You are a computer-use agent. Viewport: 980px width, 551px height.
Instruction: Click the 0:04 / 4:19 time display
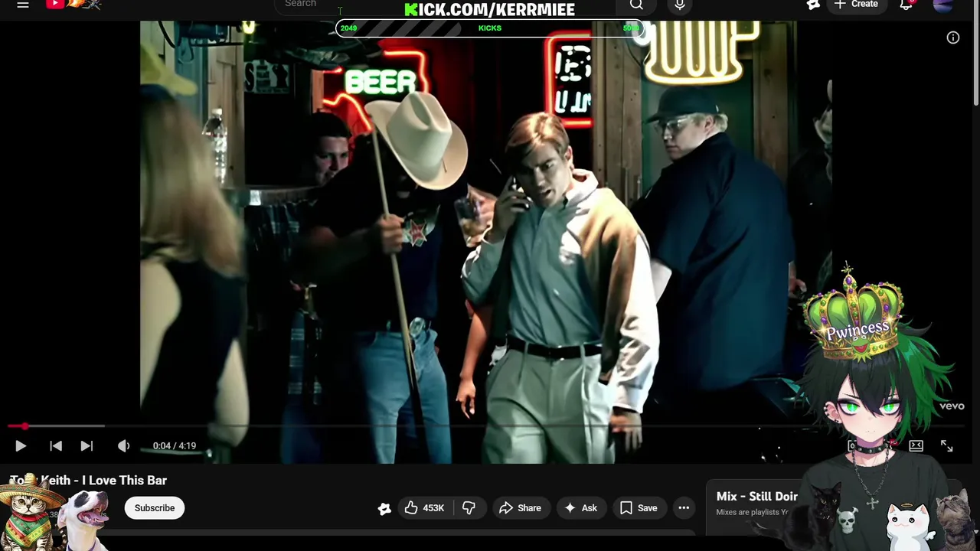(x=175, y=445)
